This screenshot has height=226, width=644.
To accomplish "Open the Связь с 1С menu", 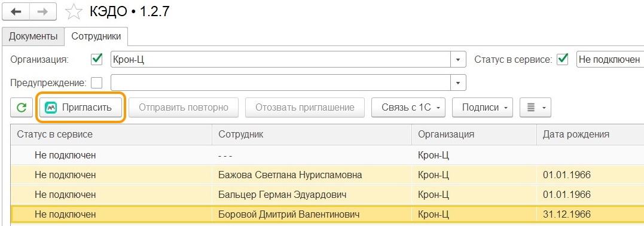I will (x=408, y=107).
